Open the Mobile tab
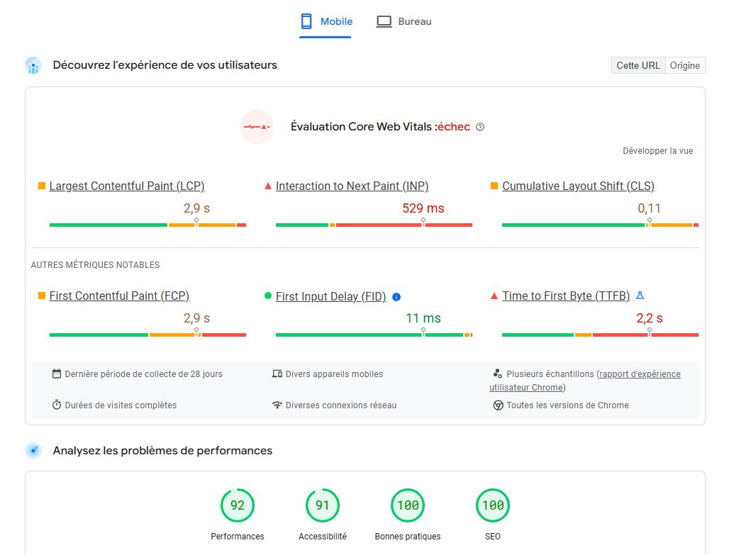756x555 pixels. coord(326,22)
